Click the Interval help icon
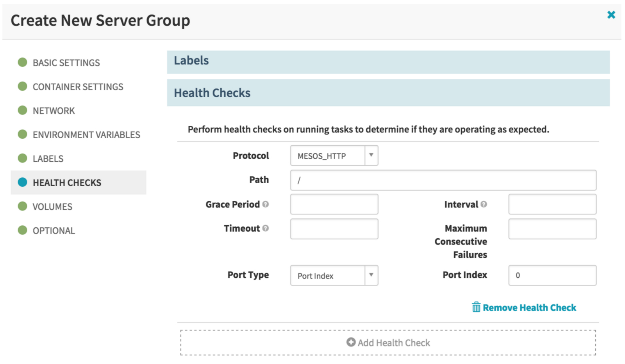 pos(484,204)
